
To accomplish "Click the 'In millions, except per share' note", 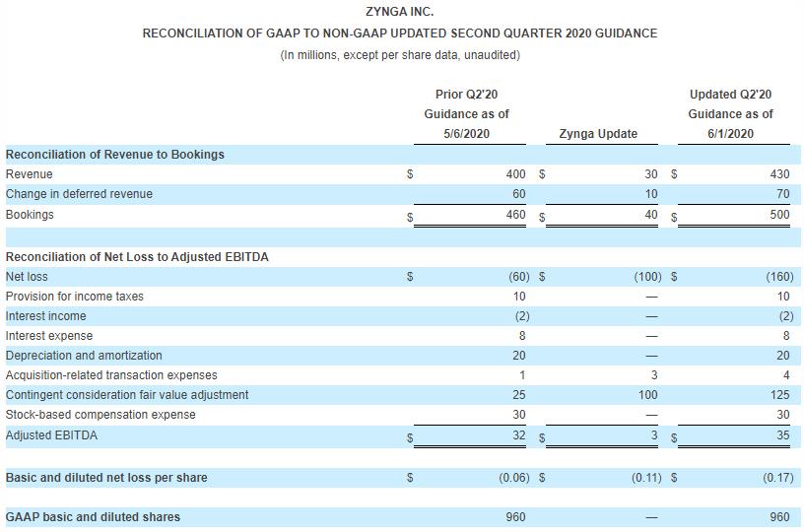I will (399, 54).
